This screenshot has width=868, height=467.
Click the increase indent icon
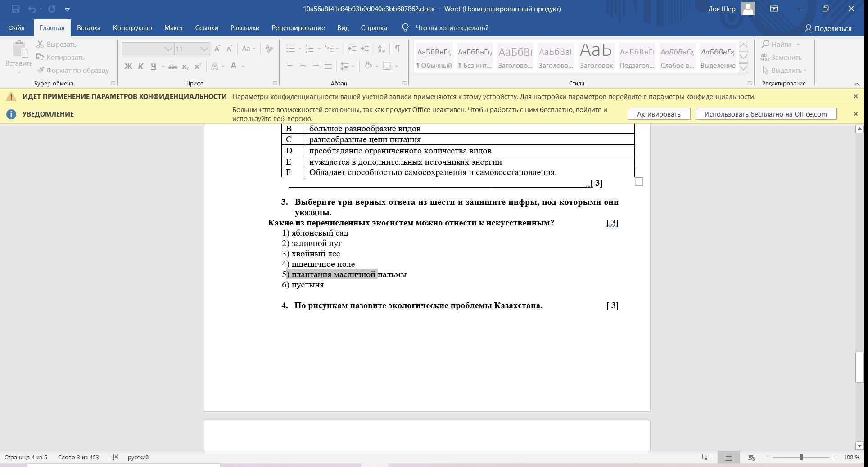pyautogui.click(x=365, y=49)
